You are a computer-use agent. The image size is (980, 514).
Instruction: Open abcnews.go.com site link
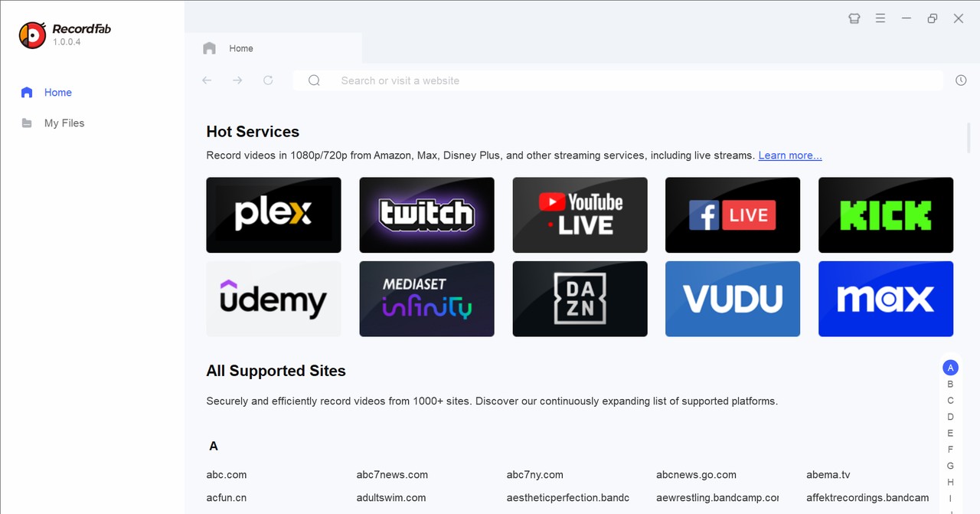pos(696,475)
